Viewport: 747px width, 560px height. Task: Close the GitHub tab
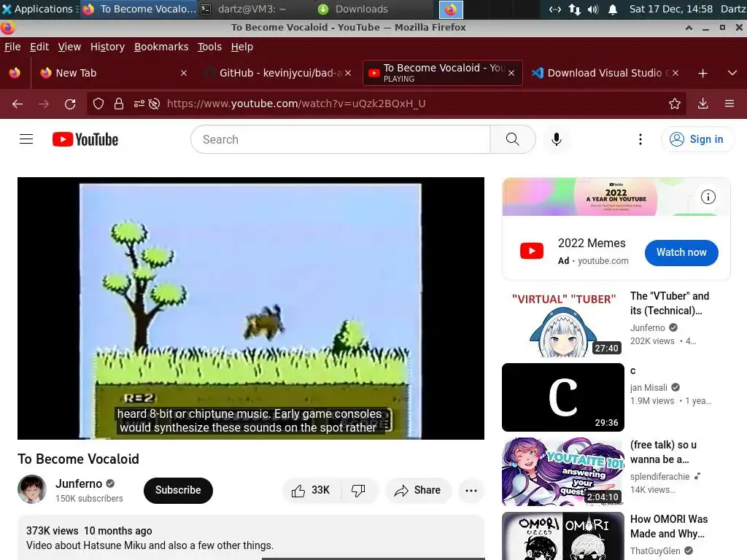tap(348, 73)
